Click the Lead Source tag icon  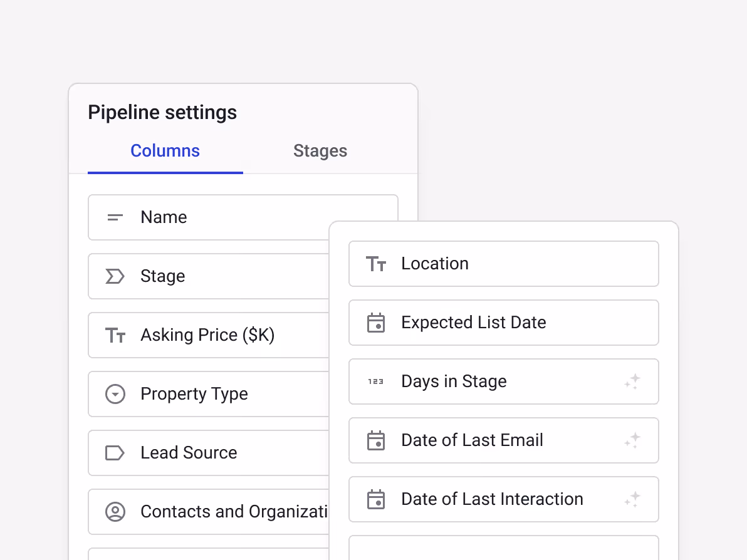115,453
